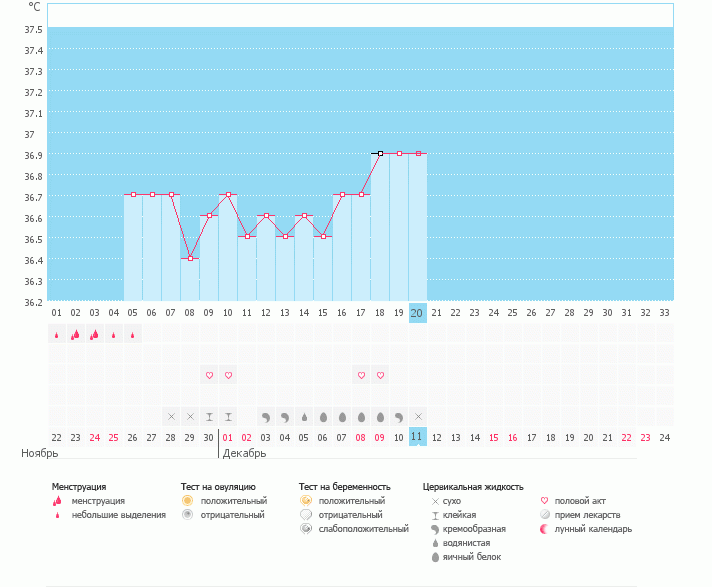Image resolution: width=712 pixels, height=587 pixels.
Task: Click the red date 24 in November
Action: 94,437
